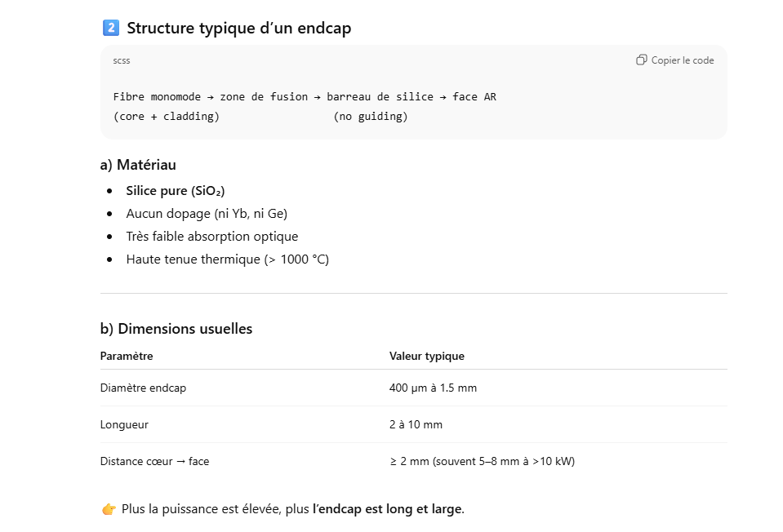This screenshot has height=532, width=783.
Task: Click the "Distance cœur → face" table cell
Action: [154, 461]
